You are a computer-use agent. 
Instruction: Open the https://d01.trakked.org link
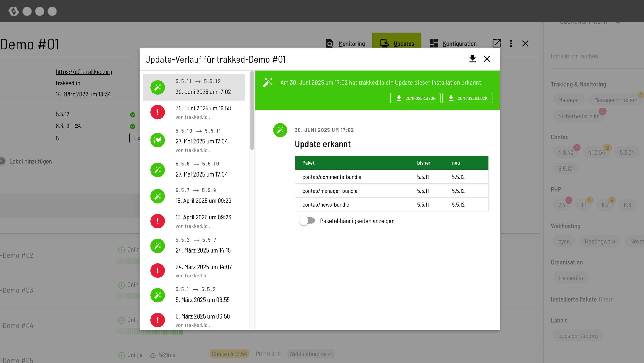click(x=84, y=72)
